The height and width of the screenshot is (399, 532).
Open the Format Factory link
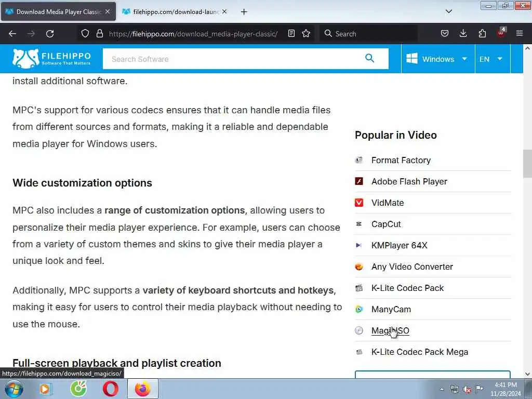[401, 160]
